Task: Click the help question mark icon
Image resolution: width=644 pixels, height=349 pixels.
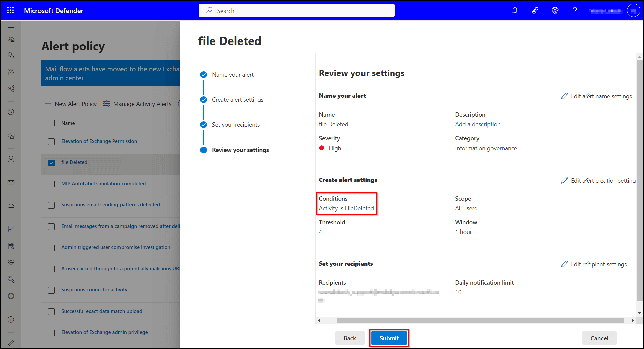Action: (x=575, y=10)
